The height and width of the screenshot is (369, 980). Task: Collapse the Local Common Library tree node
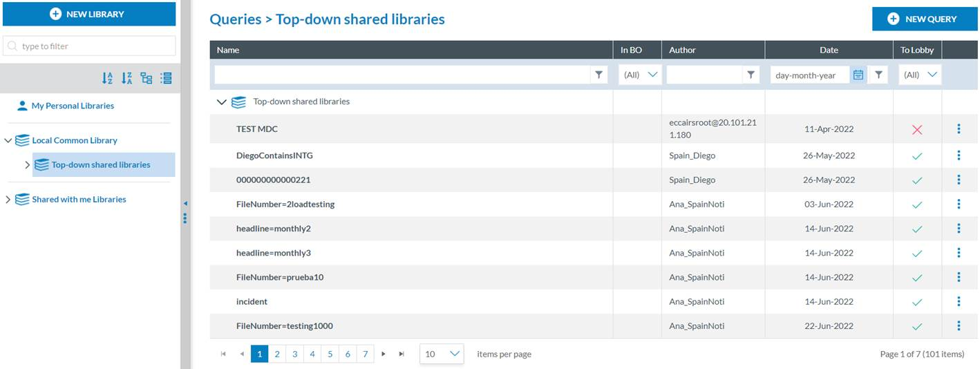click(8, 141)
